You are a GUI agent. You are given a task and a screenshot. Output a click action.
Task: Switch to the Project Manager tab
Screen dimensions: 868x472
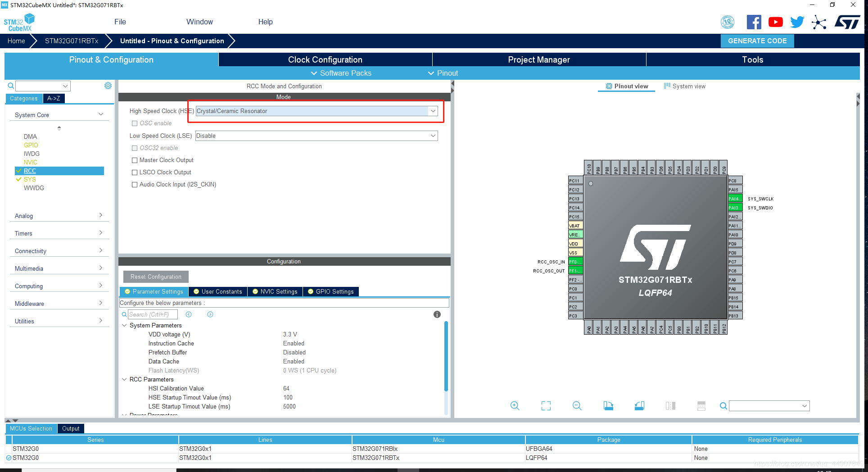click(539, 59)
